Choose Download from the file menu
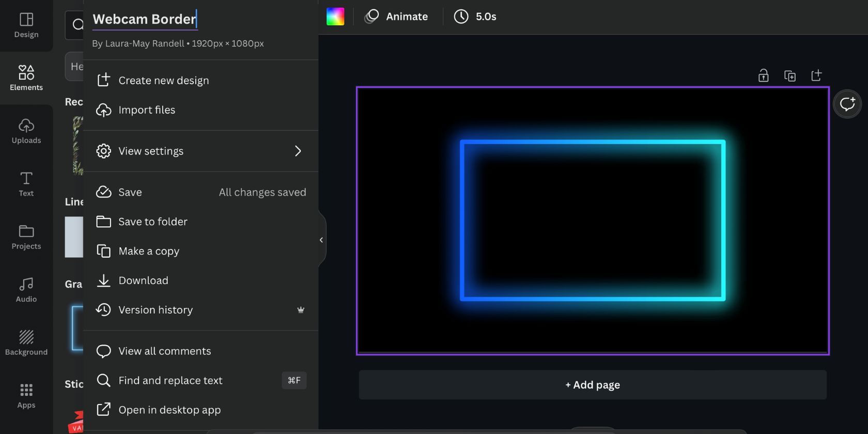The height and width of the screenshot is (434, 868). point(143,281)
